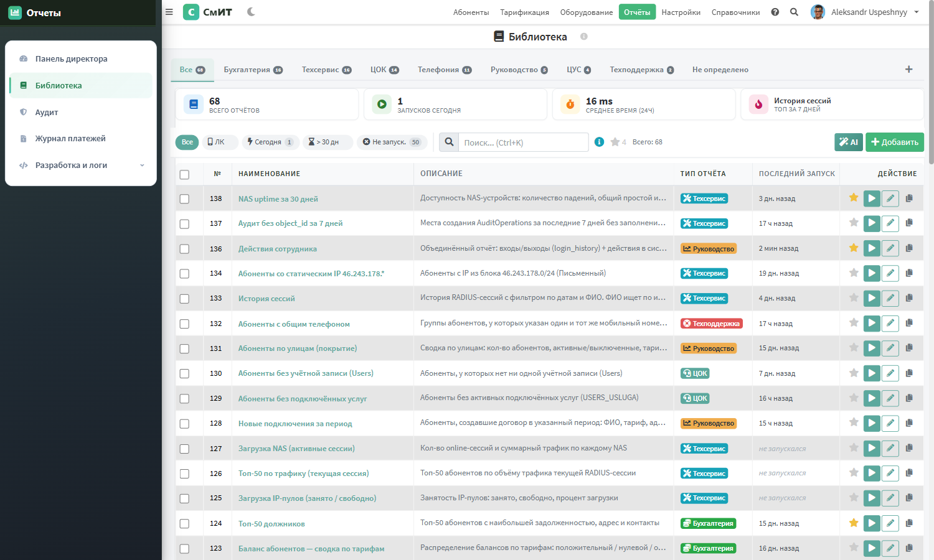Screen dimensions: 934x560
Task: Apply the > 30 дн filter chip
Action: (x=328, y=142)
